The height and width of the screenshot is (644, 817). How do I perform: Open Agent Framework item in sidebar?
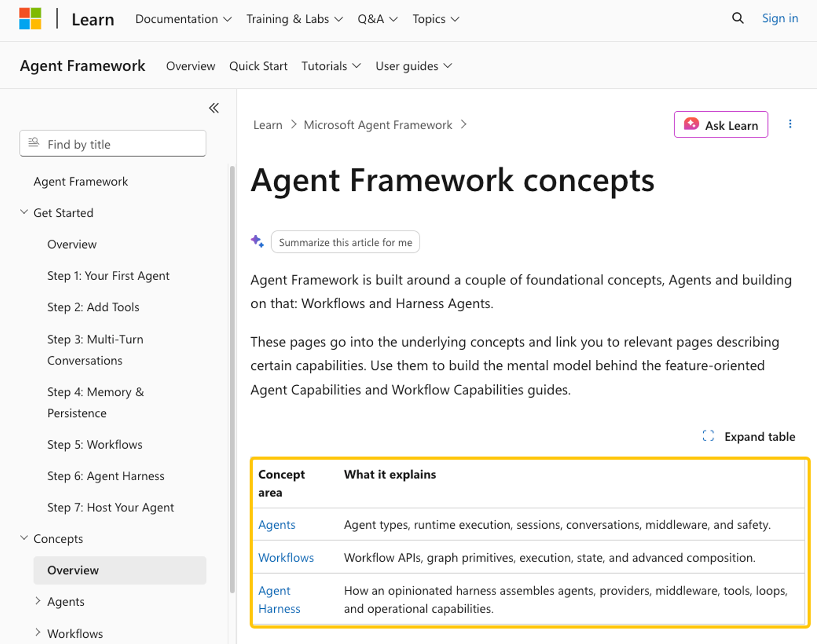81,182
